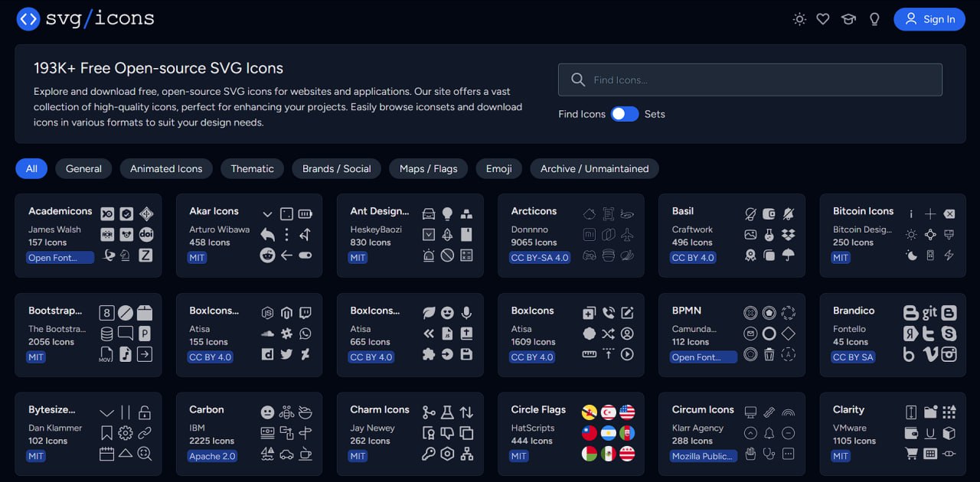Click the svg/icons logo in the header
Viewport: 980px width, 482px height.
[85, 18]
